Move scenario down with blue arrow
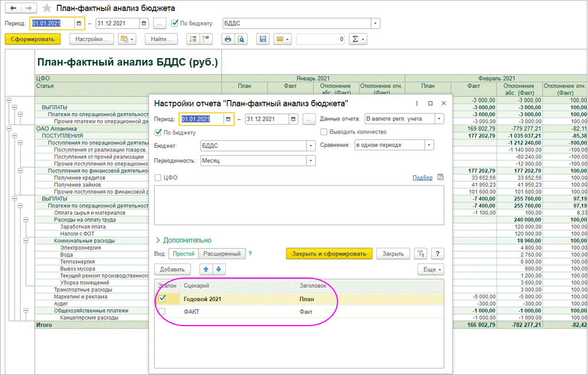The image size is (588, 375). click(x=218, y=269)
